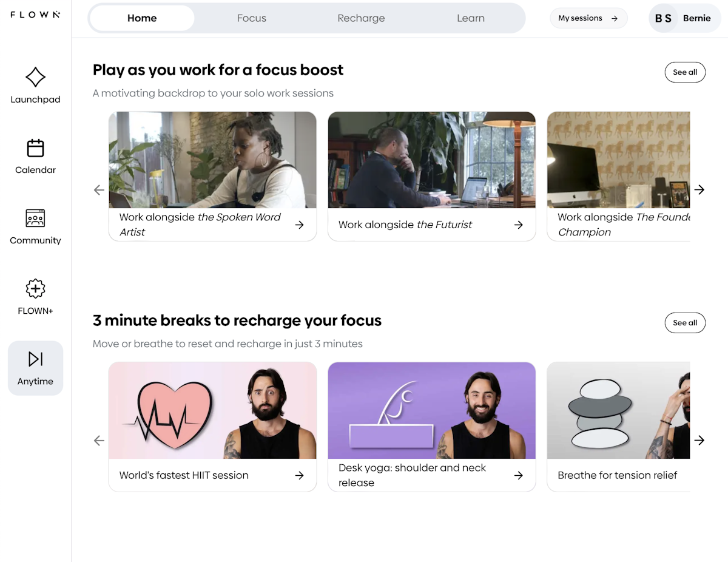
Task: See all focus boost videos
Action: click(685, 72)
